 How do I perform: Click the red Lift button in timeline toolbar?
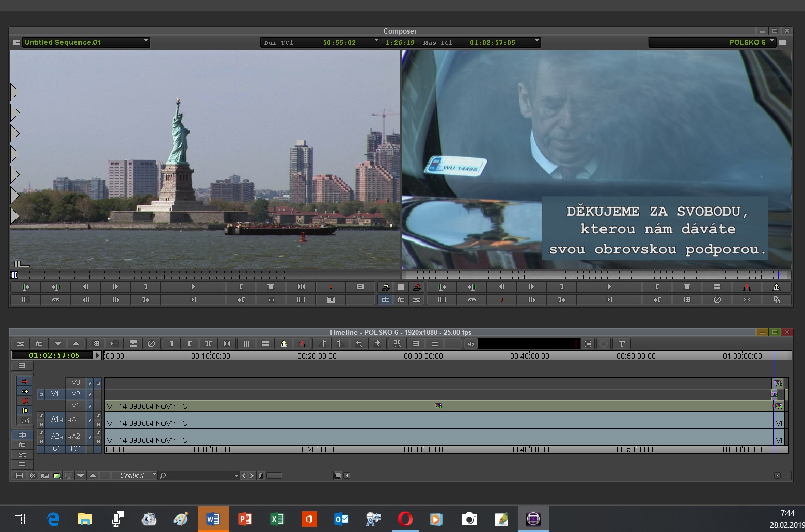(x=302, y=344)
